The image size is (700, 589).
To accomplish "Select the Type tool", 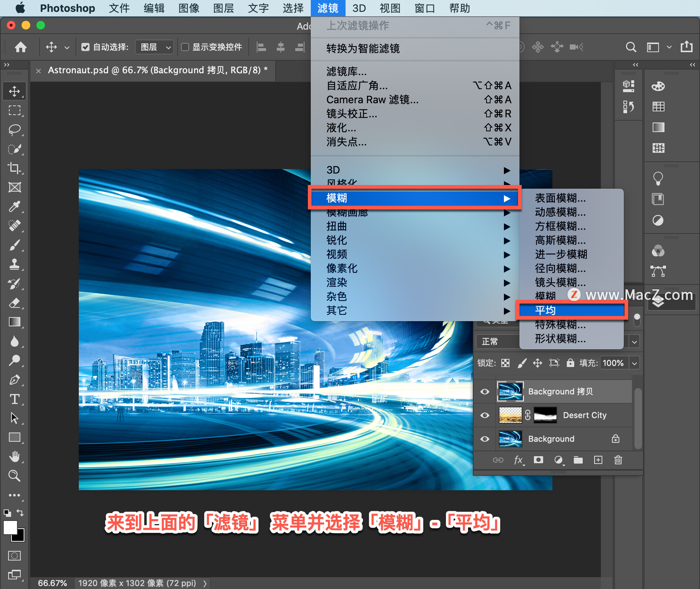I will pos(14,399).
